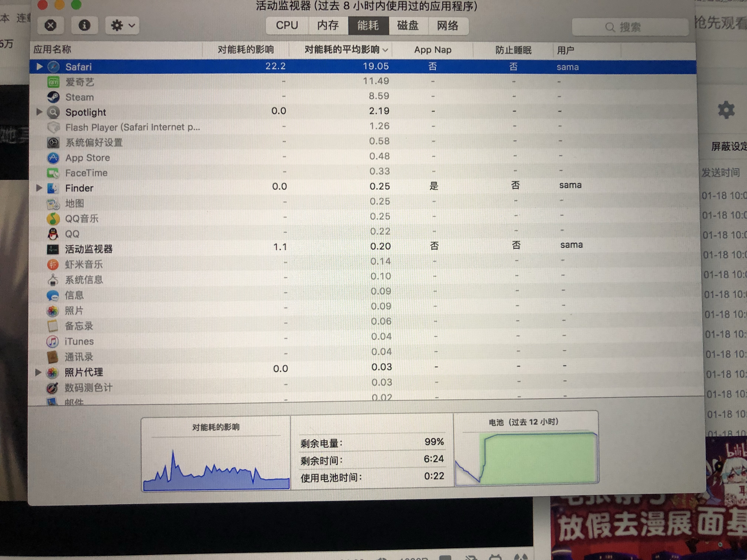The width and height of the screenshot is (747, 560).
Task: Click the 剩余电量 99% value
Action: click(434, 441)
